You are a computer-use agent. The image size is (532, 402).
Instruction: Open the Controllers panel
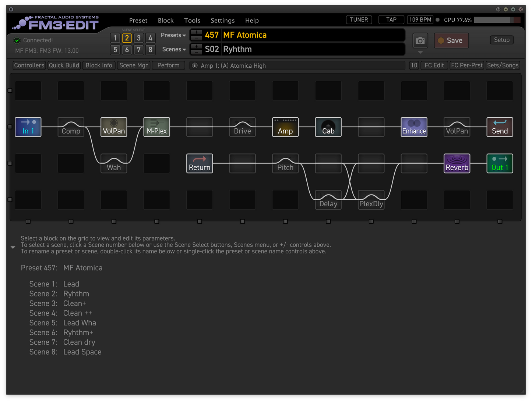[x=29, y=65]
